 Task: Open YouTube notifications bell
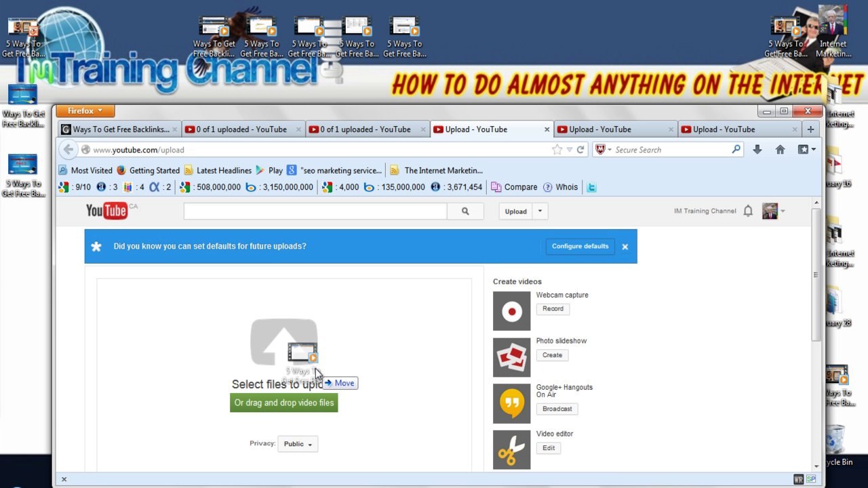coord(748,211)
